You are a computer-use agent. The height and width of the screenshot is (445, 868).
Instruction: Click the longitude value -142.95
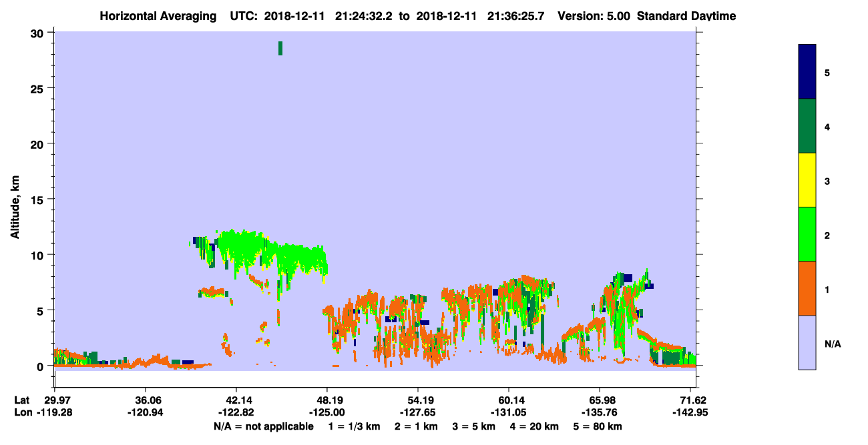tap(690, 412)
